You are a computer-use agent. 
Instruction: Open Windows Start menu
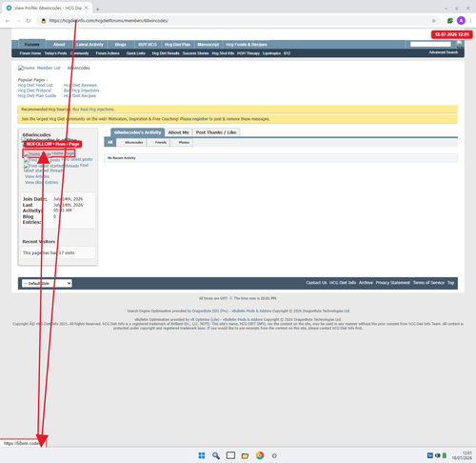click(x=202, y=455)
